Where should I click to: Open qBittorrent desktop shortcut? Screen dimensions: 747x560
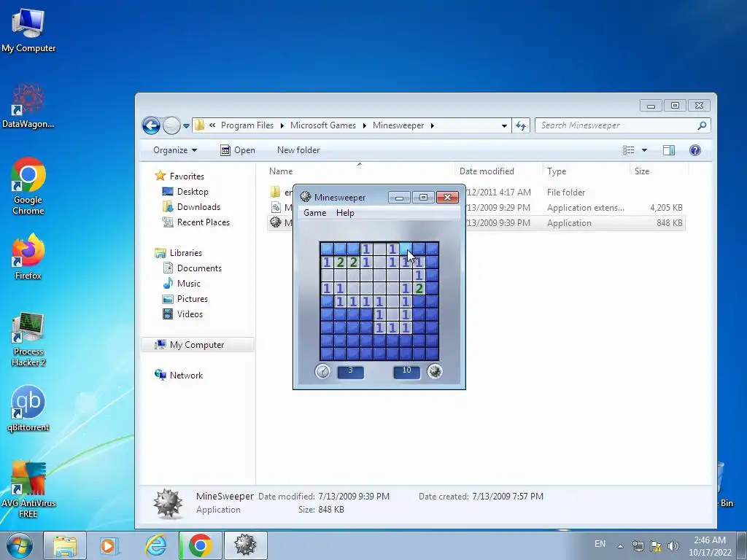coord(28,408)
